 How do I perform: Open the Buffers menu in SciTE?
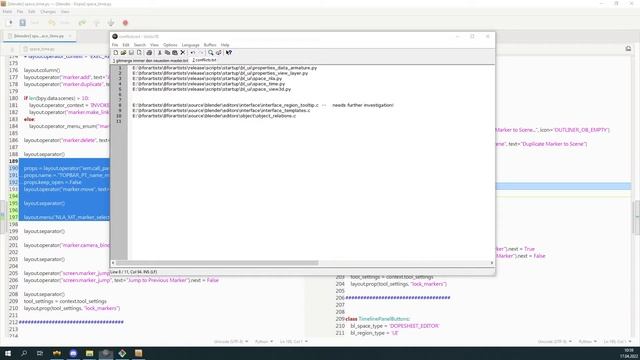[x=210, y=45]
